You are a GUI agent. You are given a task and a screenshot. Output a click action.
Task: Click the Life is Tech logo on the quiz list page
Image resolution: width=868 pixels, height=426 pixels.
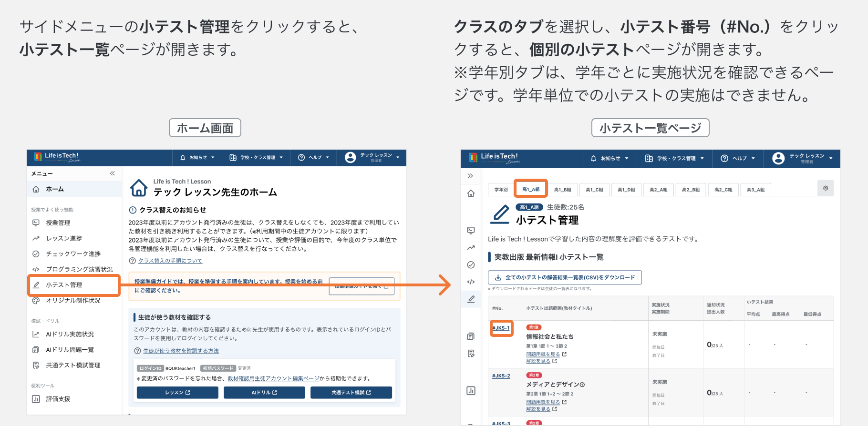click(x=494, y=158)
